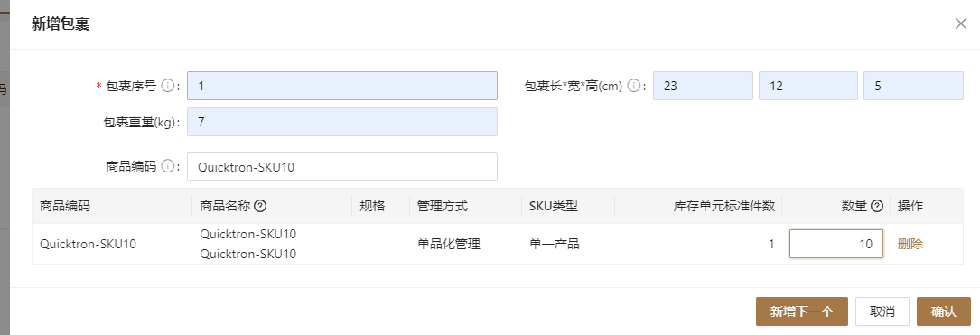This screenshot has width=980, height=335.
Task: Select the Quicktron-SKU10 product code cell
Action: point(89,245)
